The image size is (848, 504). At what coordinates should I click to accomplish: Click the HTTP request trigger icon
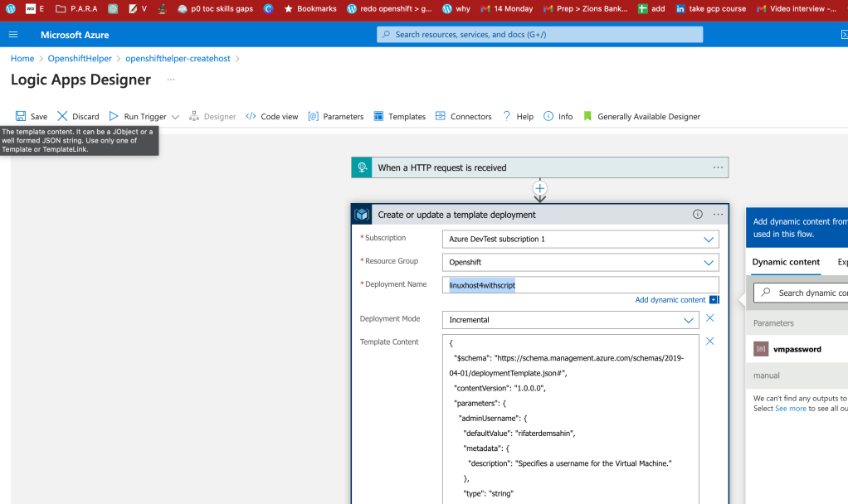point(362,167)
